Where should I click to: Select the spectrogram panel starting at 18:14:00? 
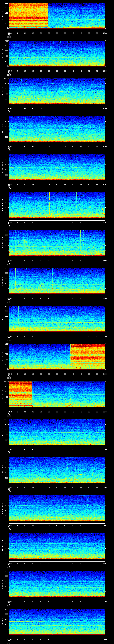click(57, 16)
